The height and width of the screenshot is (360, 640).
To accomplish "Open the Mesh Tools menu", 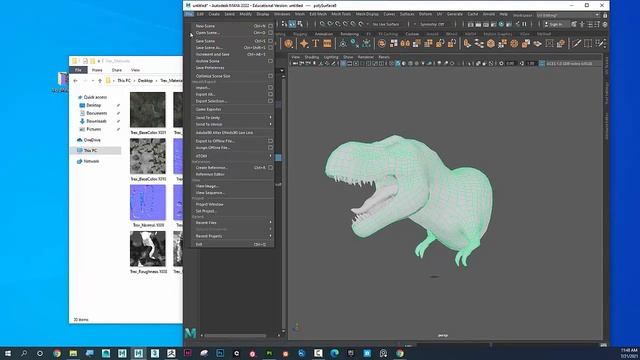I will coord(341,14).
